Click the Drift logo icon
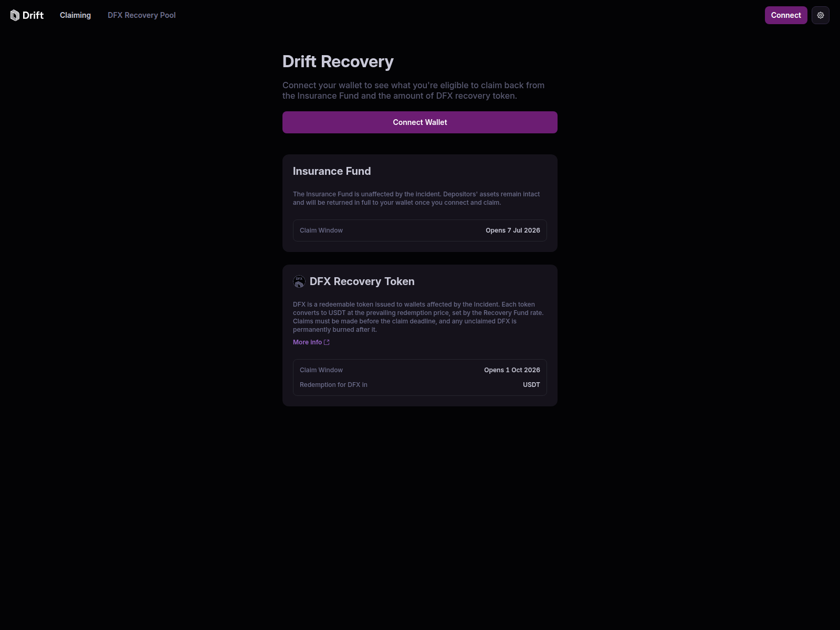The height and width of the screenshot is (630, 840). coord(15,15)
